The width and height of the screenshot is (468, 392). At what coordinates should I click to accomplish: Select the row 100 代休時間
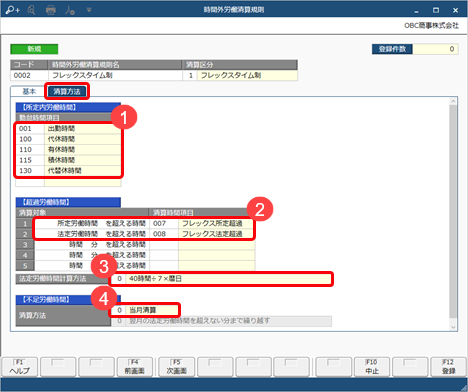pos(68,139)
